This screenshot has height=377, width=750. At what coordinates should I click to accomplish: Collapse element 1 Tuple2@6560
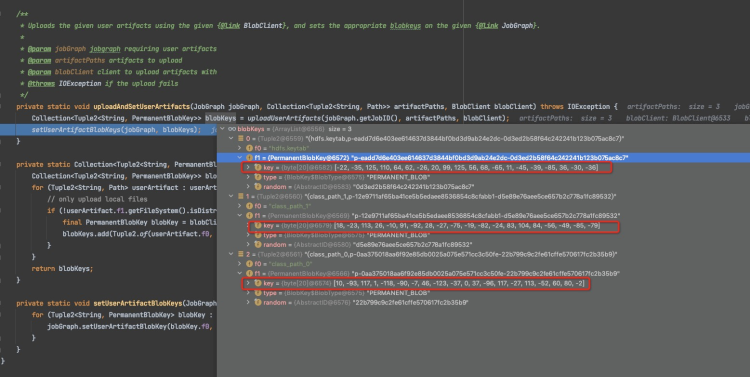pyautogui.click(x=232, y=197)
